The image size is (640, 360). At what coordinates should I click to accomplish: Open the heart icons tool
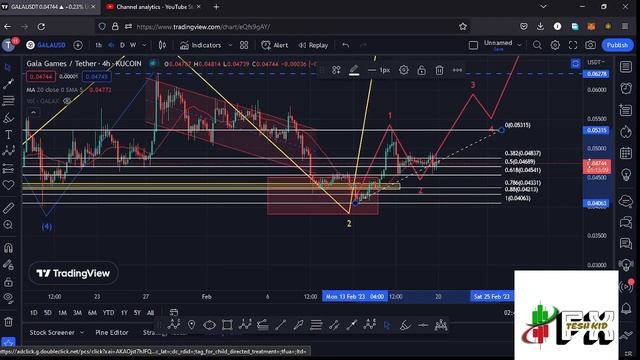pos(8,185)
